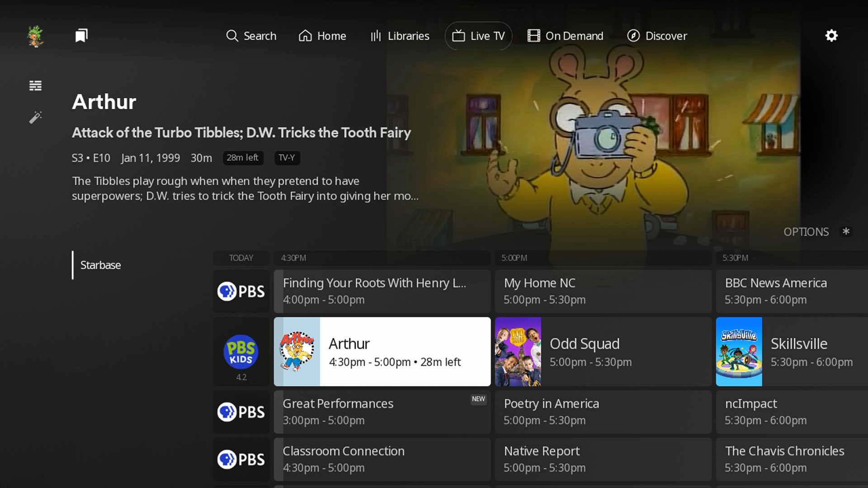Open the Libraries tab
868x488 pixels.
click(400, 36)
